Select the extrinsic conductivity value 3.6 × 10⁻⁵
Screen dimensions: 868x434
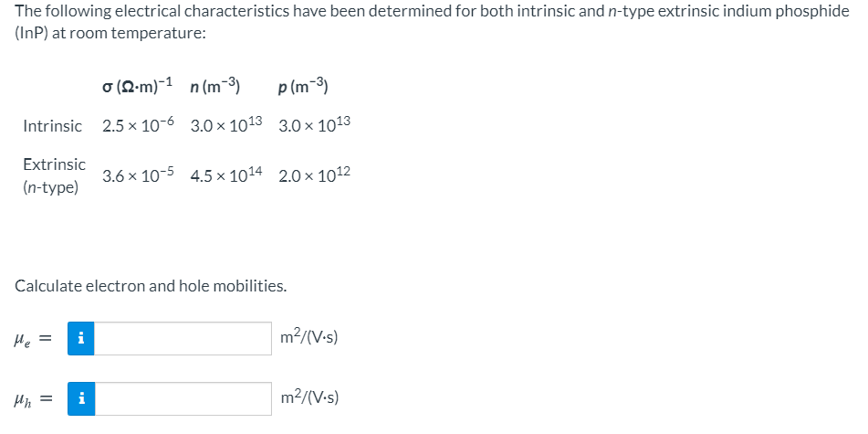pyautogui.click(x=139, y=175)
